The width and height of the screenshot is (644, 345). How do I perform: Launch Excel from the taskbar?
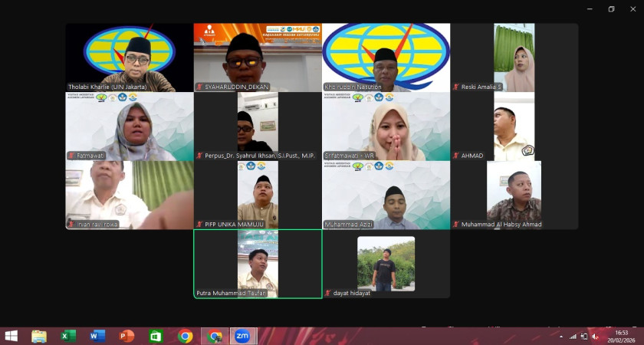[x=68, y=337]
